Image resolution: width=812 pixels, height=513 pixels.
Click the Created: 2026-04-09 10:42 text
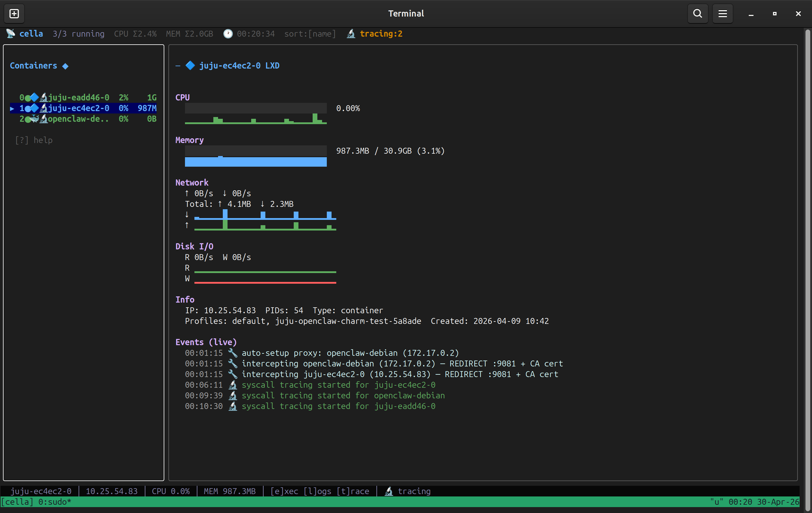[490, 321]
